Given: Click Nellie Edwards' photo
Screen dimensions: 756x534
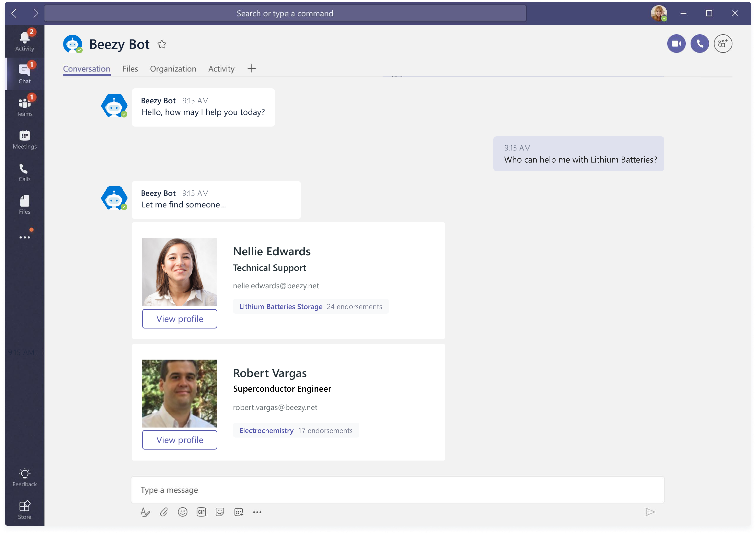Looking at the screenshot, I should (x=179, y=272).
